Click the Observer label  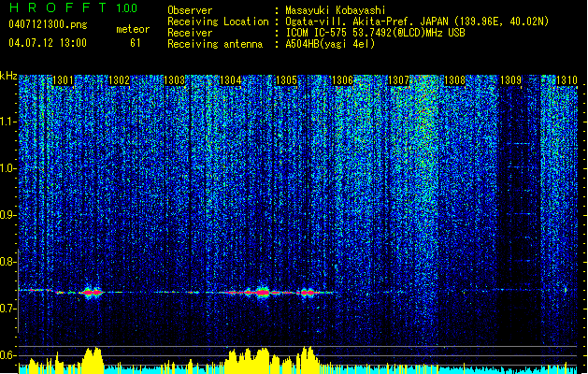point(190,10)
